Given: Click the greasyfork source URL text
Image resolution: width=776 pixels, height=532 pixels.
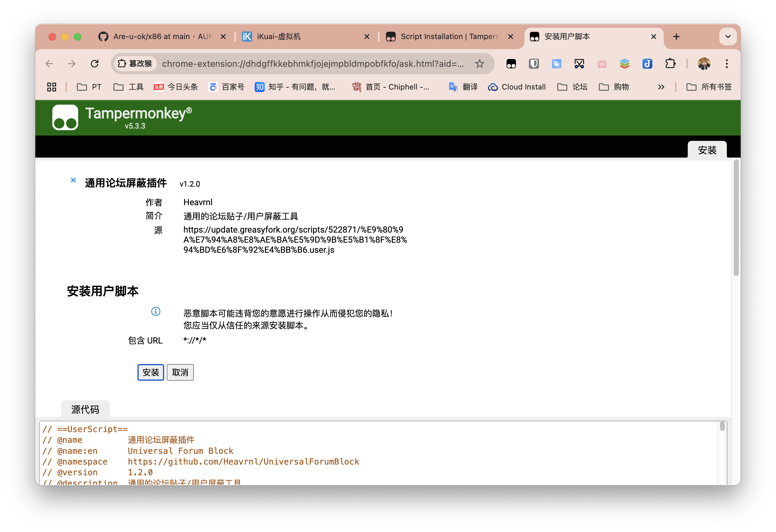Looking at the screenshot, I should (295, 240).
